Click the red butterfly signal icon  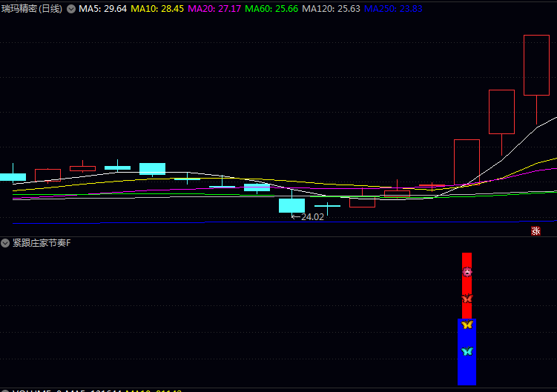click(x=467, y=298)
